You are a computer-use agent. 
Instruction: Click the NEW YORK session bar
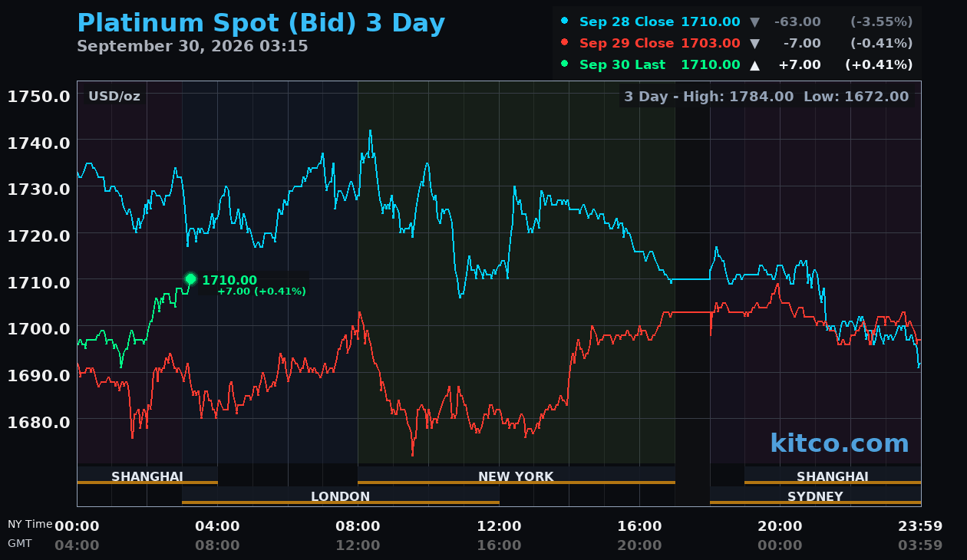[517, 476]
